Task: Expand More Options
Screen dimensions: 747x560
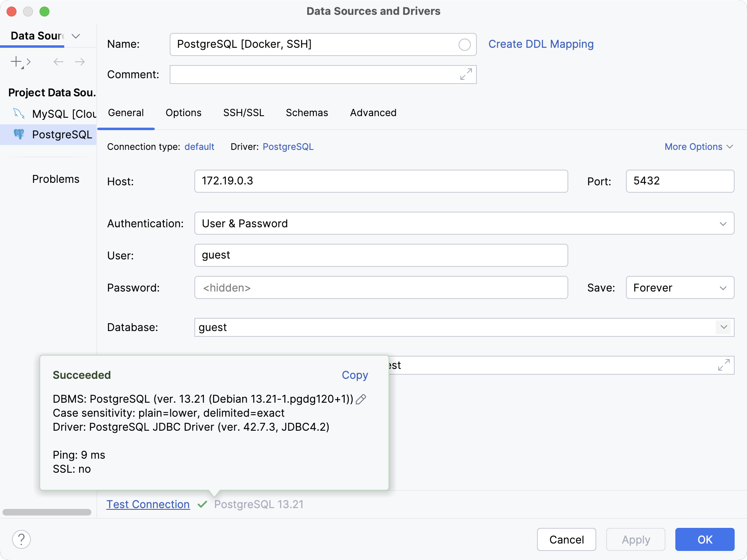Action: click(698, 147)
